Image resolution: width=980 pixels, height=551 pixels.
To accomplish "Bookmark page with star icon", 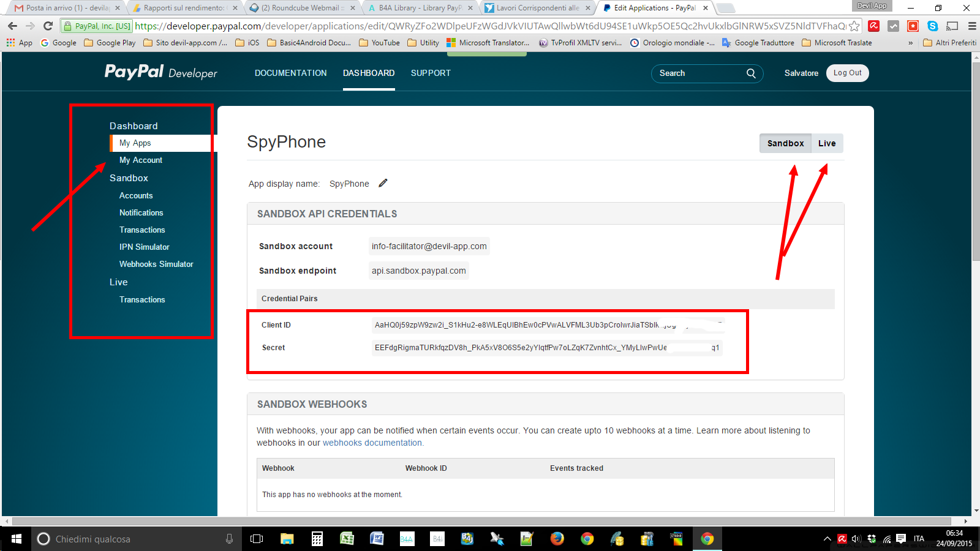I will point(854,26).
